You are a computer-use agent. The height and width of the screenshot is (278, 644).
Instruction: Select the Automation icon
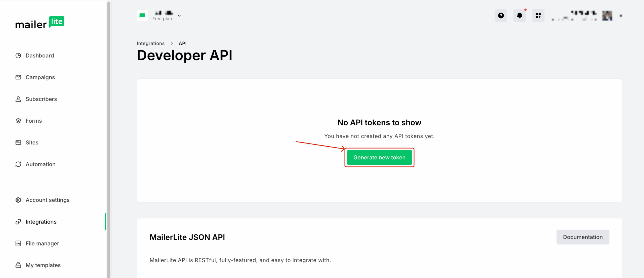point(18,164)
